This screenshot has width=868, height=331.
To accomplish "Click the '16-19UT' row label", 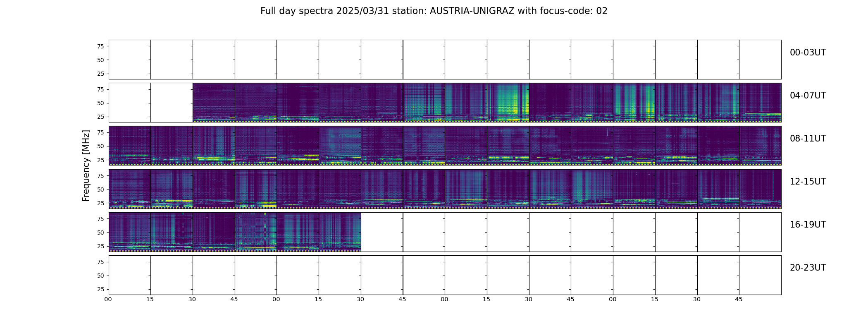I will pos(808,225).
